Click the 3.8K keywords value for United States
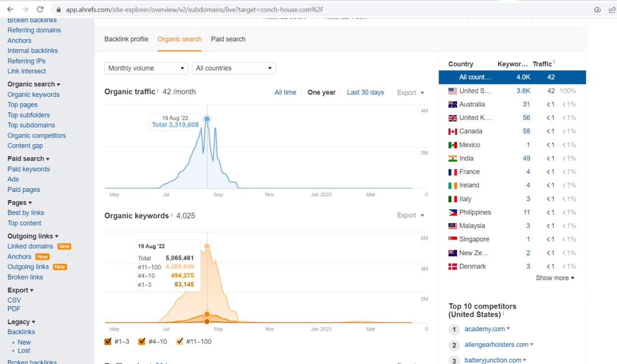This screenshot has width=617, height=364. 523,91
